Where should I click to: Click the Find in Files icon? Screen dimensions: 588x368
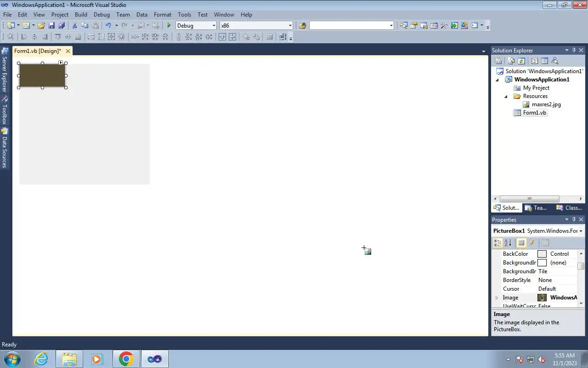[x=302, y=25]
